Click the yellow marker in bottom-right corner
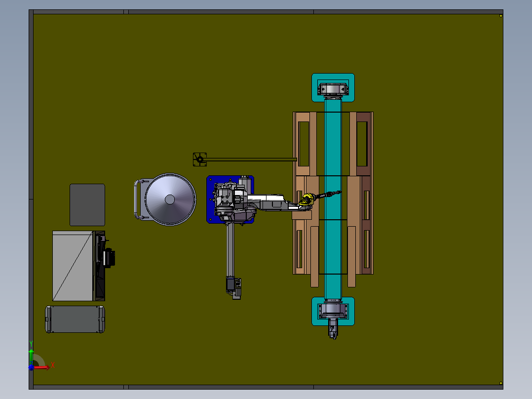Viewport: 532px width, 399px height. click(501, 383)
